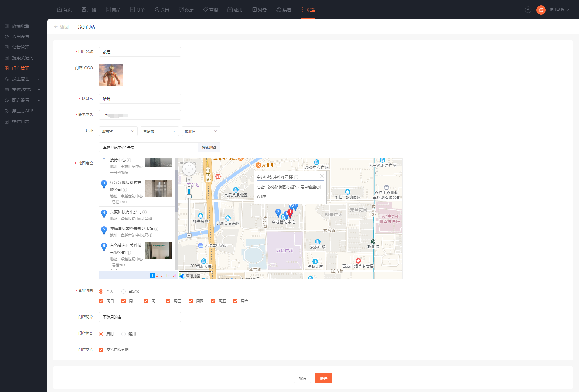Image resolution: width=579 pixels, height=392 pixels.
Task: Open the 财务 top menu
Action: 259,10
